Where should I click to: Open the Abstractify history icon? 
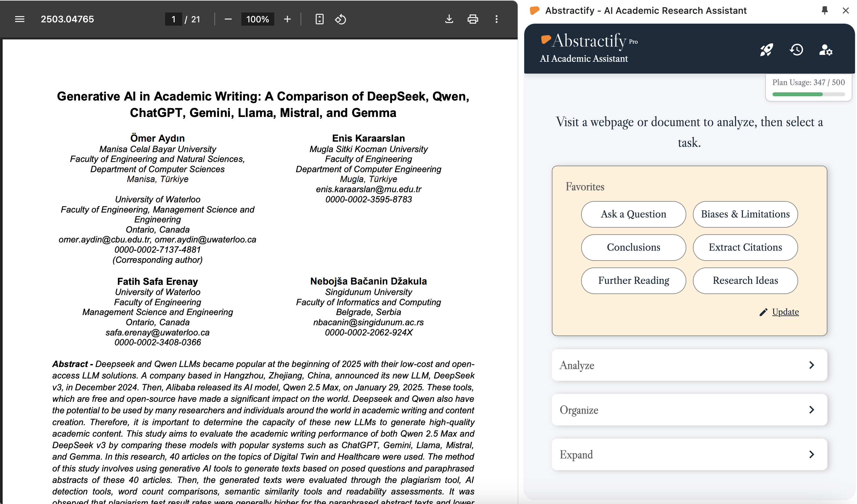click(796, 50)
